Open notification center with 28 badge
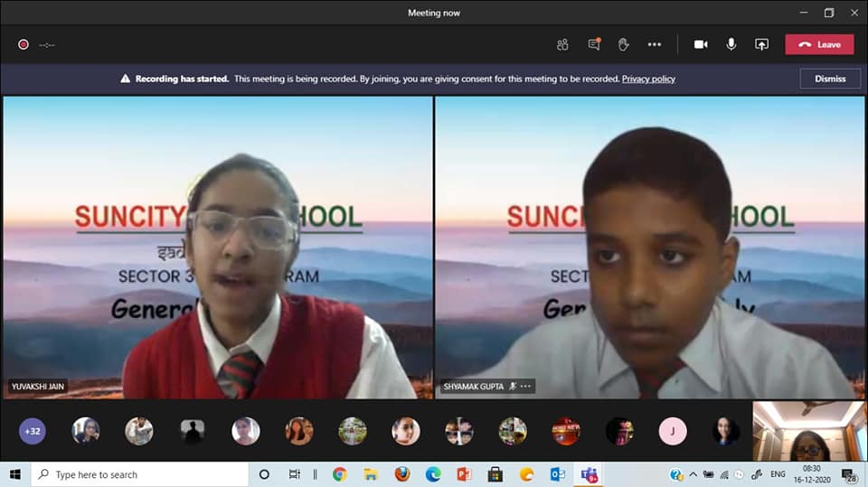This screenshot has width=868, height=487. [x=849, y=474]
